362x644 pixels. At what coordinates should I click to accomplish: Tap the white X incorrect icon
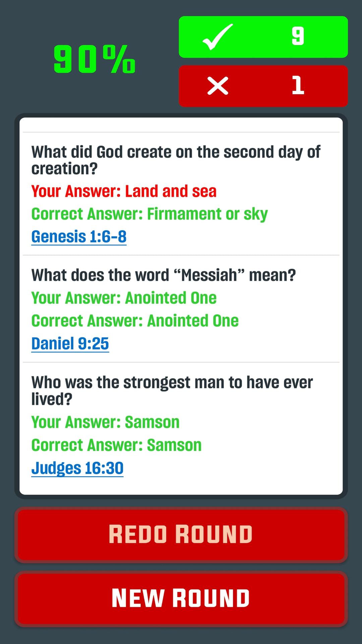218,86
